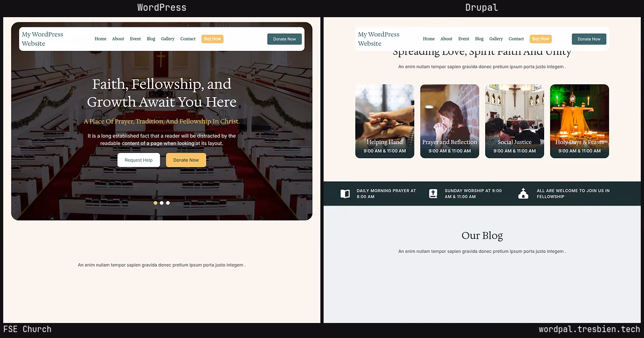Click the yellow Donate Now hero button
The image size is (644, 338).
pyautogui.click(x=186, y=160)
